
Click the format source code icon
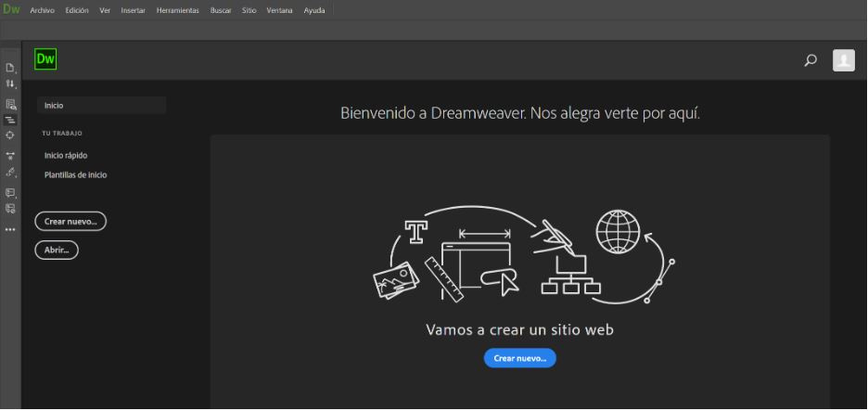click(10, 173)
